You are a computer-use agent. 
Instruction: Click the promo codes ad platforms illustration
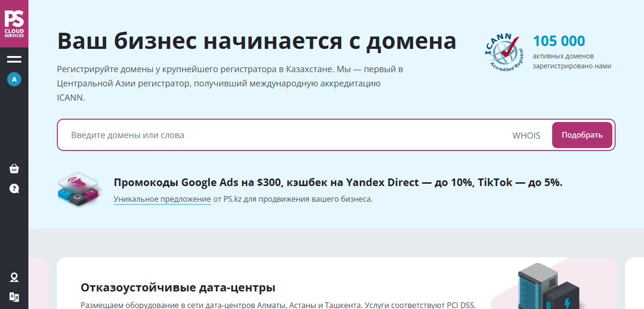click(78, 190)
